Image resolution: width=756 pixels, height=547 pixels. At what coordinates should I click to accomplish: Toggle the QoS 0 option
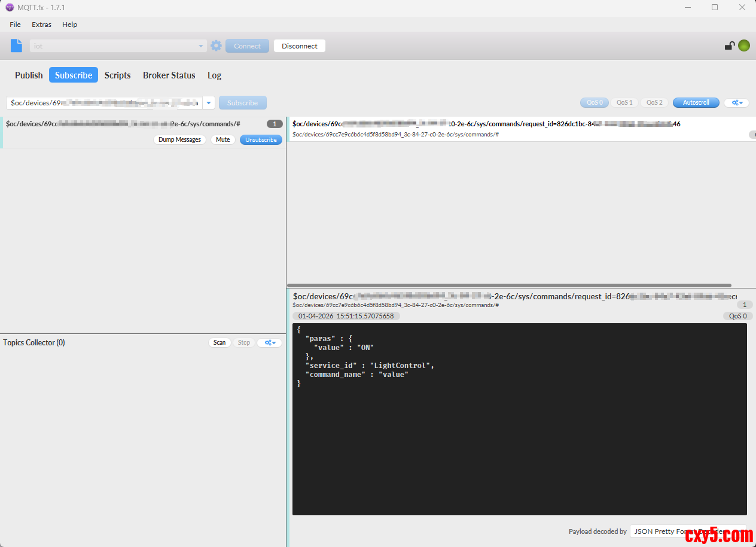(594, 103)
